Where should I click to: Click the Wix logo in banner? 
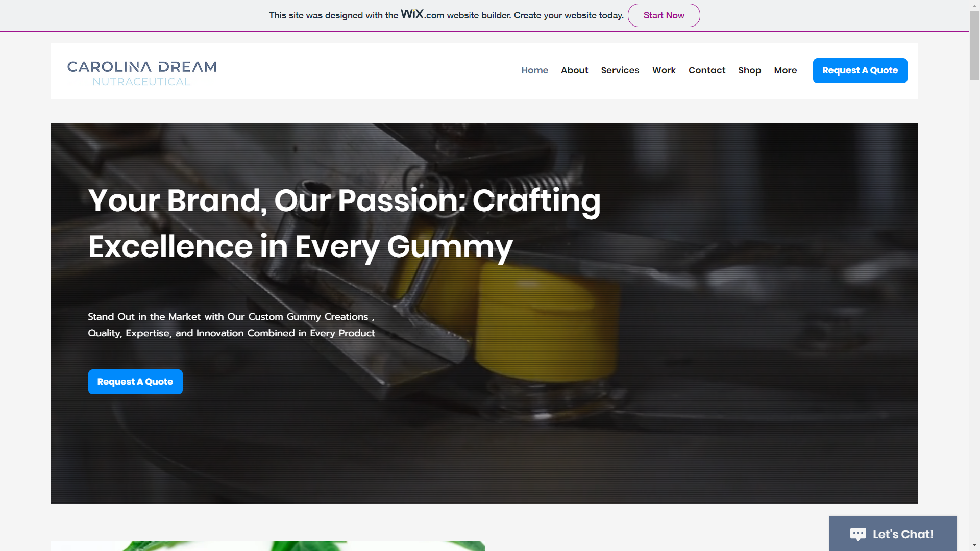pyautogui.click(x=412, y=14)
